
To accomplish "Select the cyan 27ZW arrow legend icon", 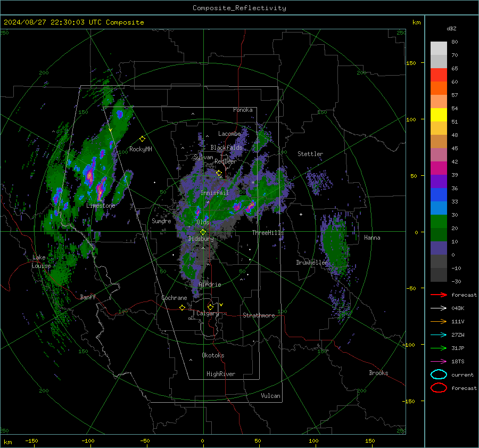I will coord(439,335).
